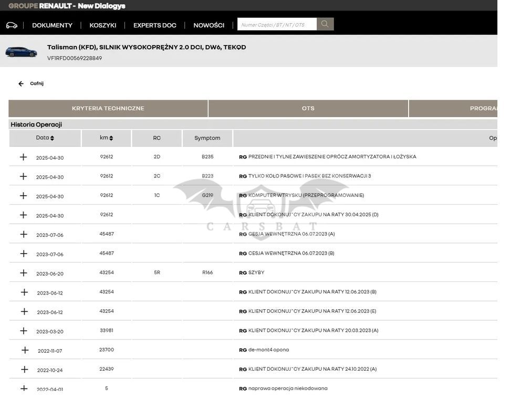Expand the de-mont4 opona row
Viewport: 521px width, 420px height.
pos(25,350)
